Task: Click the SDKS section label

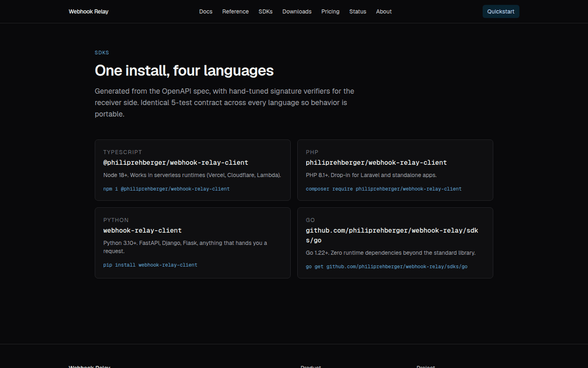Action: [102, 53]
